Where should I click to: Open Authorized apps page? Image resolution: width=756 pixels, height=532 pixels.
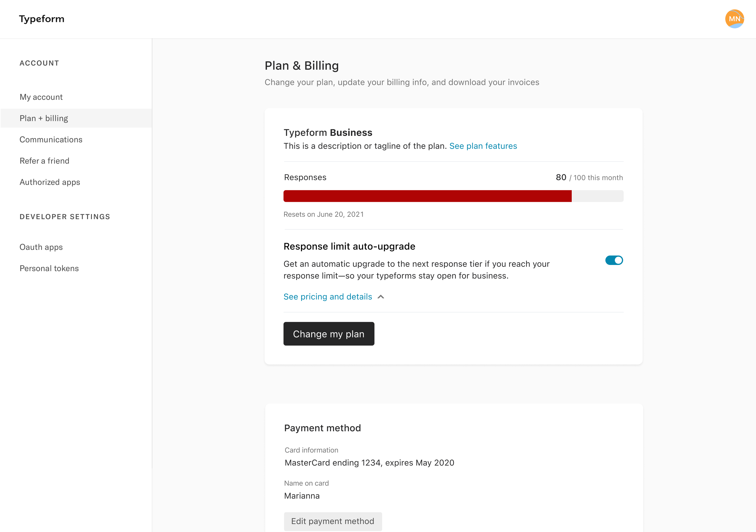point(50,182)
